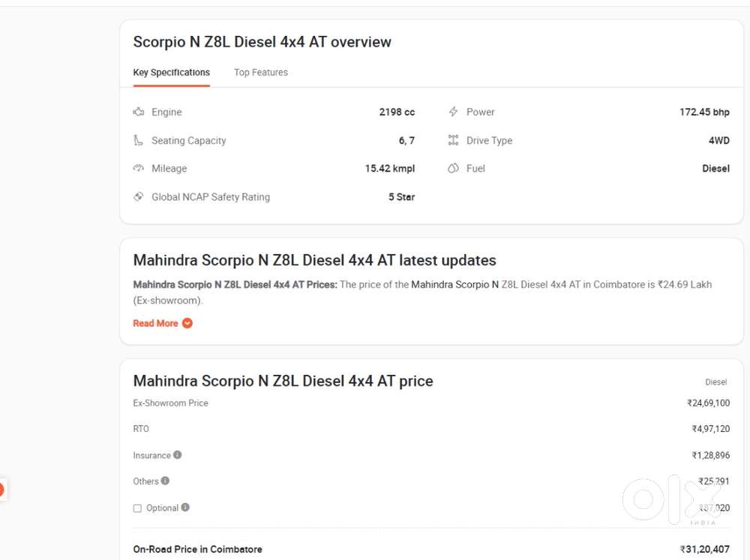Click the Others info icon
The width and height of the screenshot is (750, 560).
click(165, 481)
